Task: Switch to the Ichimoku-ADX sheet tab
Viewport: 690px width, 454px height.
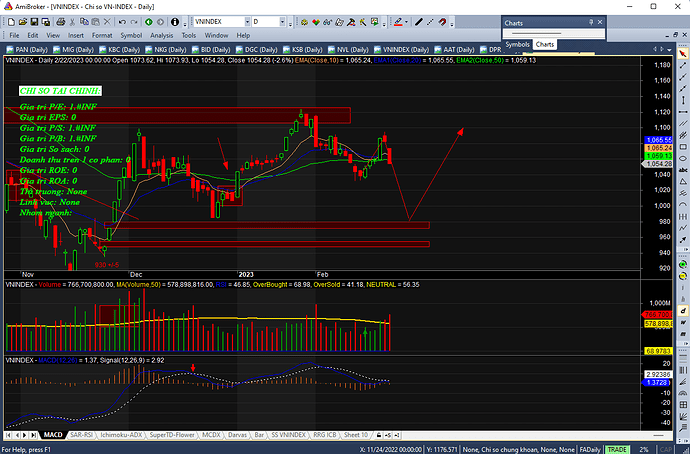Action: (x=121, y=435)
